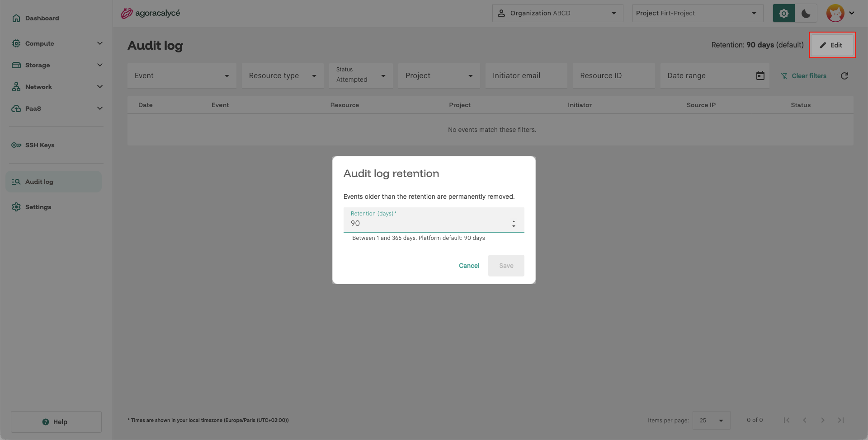Click the Event column header
The height and width of the screenshot is (440, 868).
220,105
